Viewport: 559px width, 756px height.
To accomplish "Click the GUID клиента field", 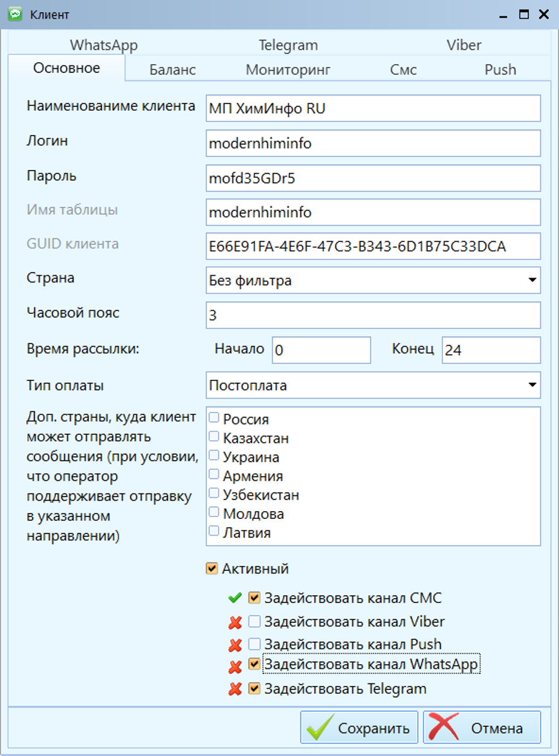I will click(373, 246).
